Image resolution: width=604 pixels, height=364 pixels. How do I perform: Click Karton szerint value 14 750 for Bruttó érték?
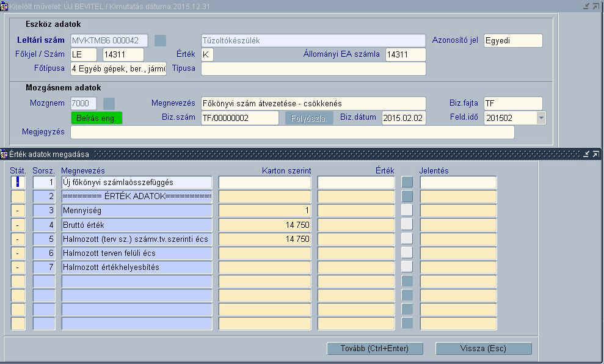(264, 225)
